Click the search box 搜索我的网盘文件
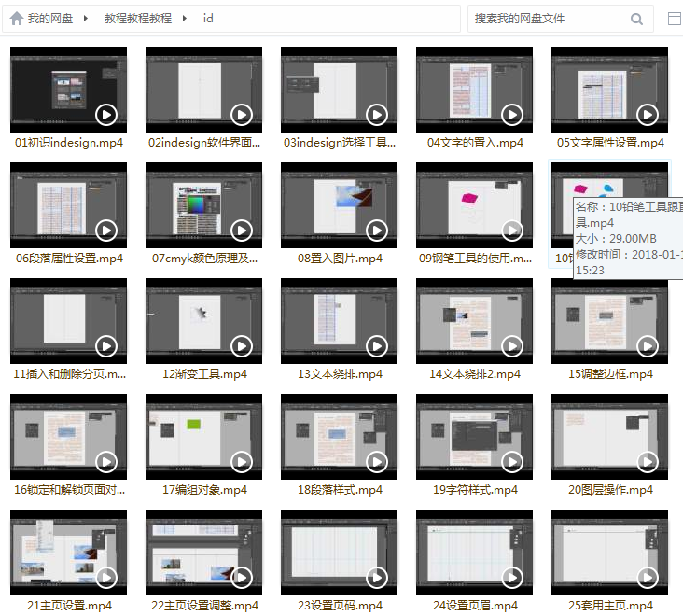Image resolution: width=683 pixels, height=616 pixels. [546, 19]
